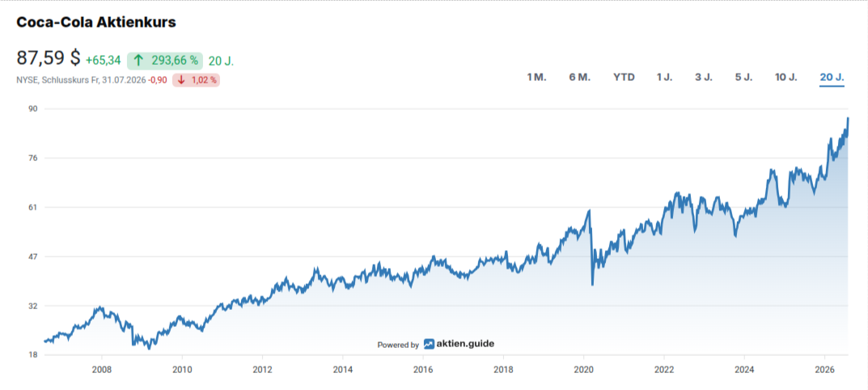The height and width of the screenshot is (390, 868).
Task: Click the 2016 x-axis label
Action: (423, 369)
